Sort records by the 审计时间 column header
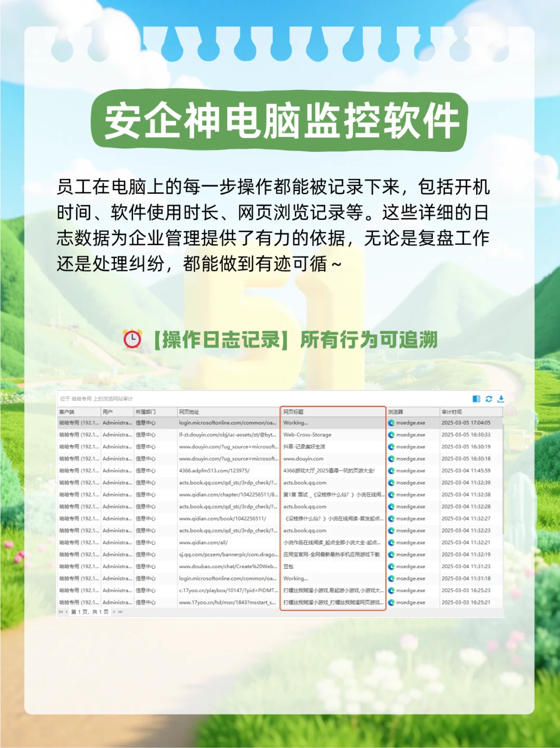The width and height of the screenshot is (560, 748). coord(453,411)
